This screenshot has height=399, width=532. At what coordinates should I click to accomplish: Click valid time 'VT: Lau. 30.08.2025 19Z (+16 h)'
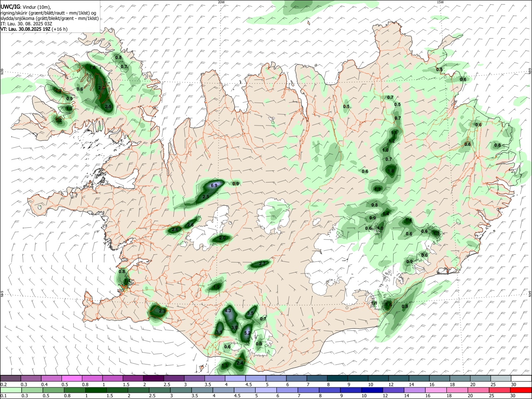click(x=34, y=29)
